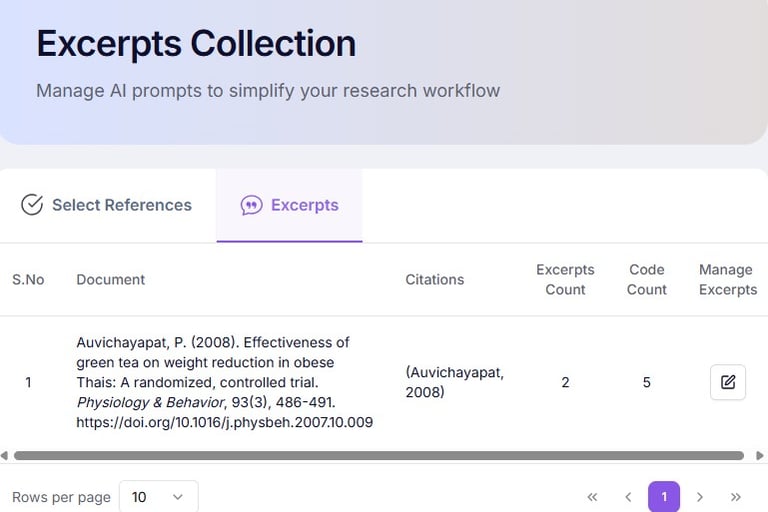Open the Rows per page dropdown

(159, 497)
